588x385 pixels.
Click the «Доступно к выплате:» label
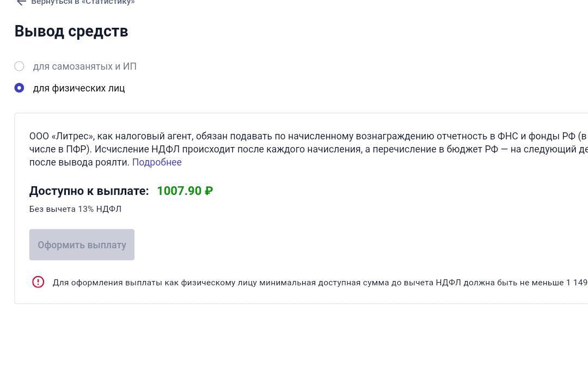click(89, 191)
